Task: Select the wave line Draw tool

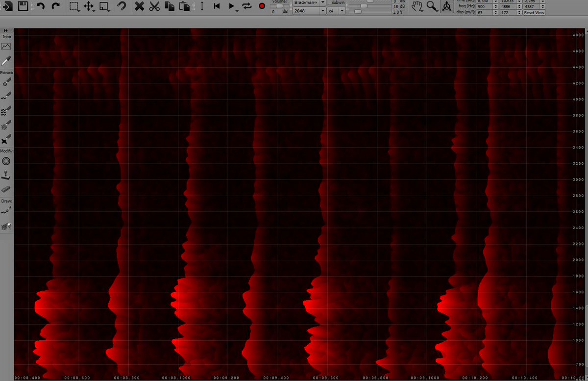Action: [6, 211]
